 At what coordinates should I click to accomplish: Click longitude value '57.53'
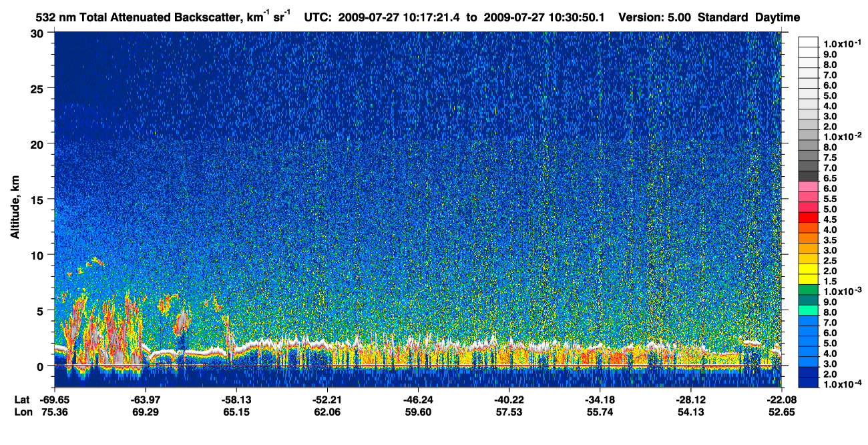508,413
